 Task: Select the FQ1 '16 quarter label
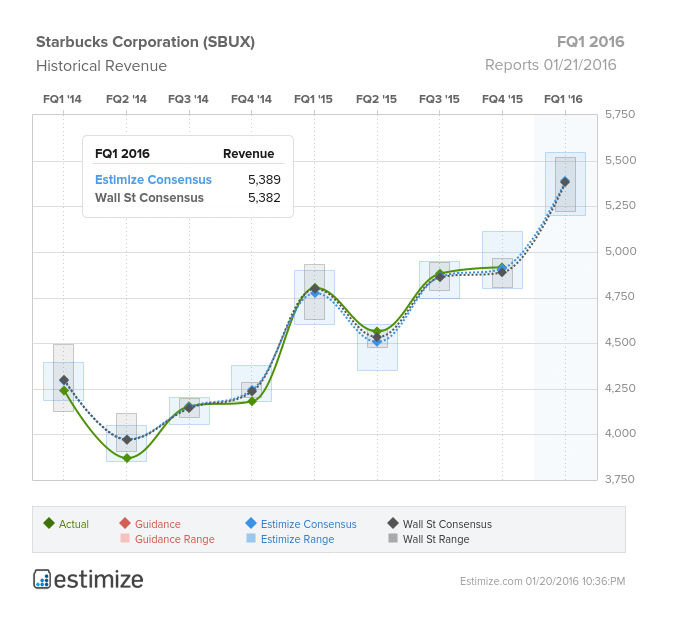click(563, 99)
